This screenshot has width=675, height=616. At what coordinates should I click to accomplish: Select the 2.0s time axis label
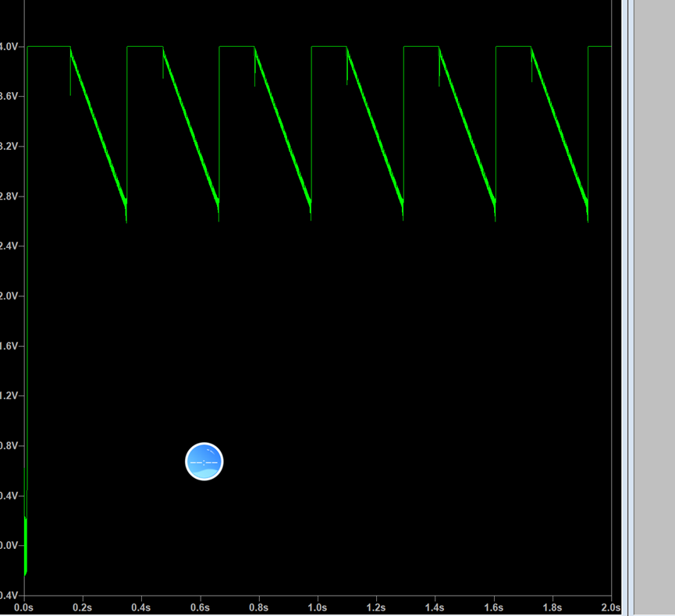(x=611, y=607)
